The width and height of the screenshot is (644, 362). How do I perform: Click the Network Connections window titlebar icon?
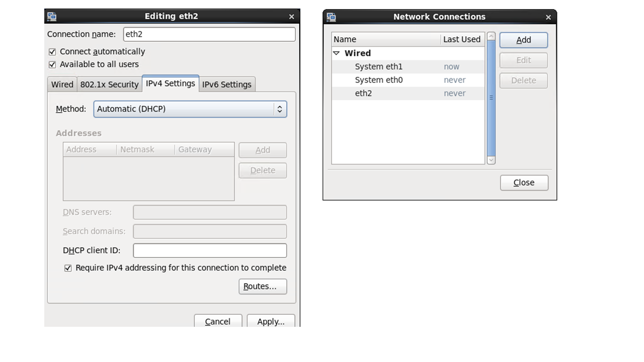(x=331, y=17)
